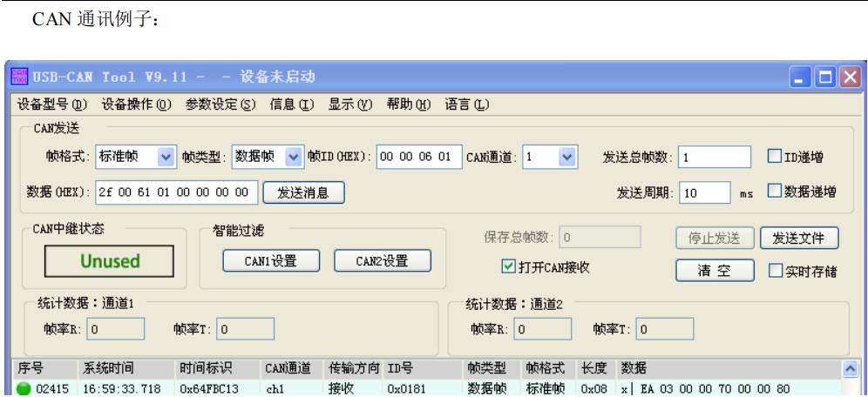This screenshot has width=868, height=397.
Task: Click the green status dot on row 02415
Action: (23, 388)
